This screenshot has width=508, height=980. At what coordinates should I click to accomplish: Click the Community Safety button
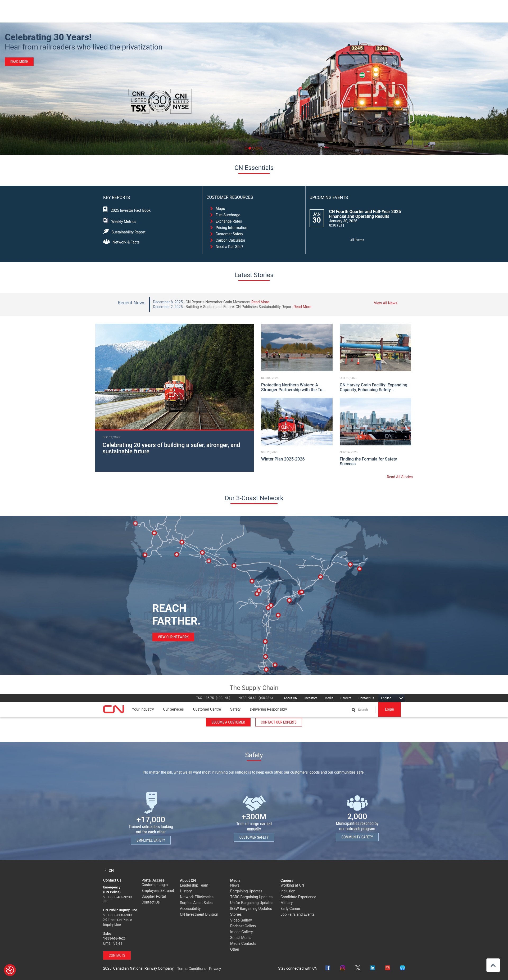357,837
